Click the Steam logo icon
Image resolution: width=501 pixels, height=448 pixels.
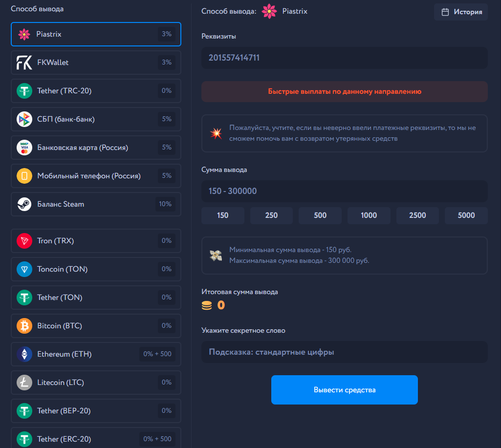[x=24, y=204]
